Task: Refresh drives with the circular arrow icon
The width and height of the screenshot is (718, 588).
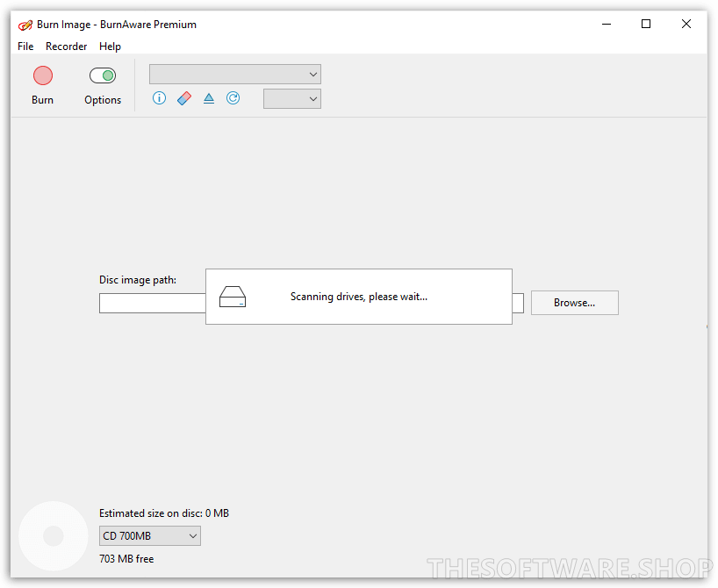Action: (x=233, y=98)
